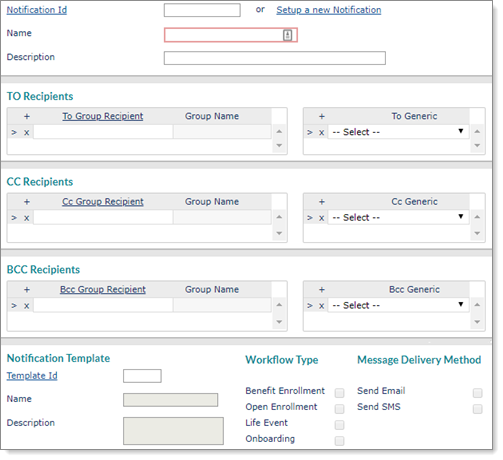Image resolution: width=503 pixels, height=460 pixels.
Task: Select row arrow in To Group Recipient grid
Action: [x=14, y=132]
